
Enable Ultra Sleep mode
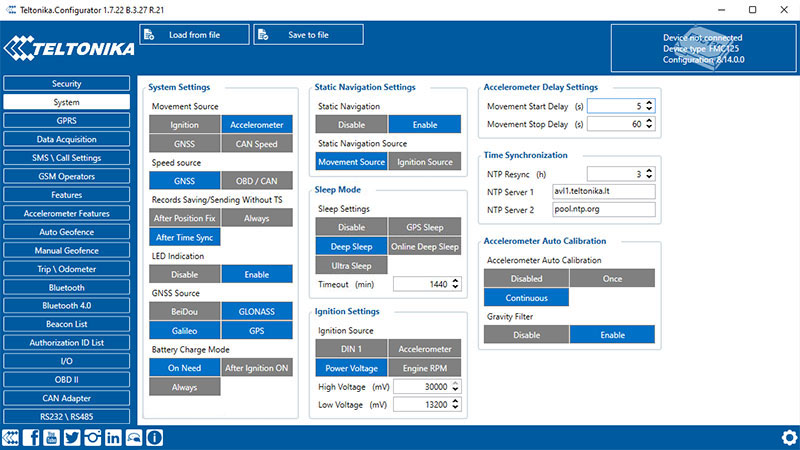pyautogui.click(x=345, y=266)
